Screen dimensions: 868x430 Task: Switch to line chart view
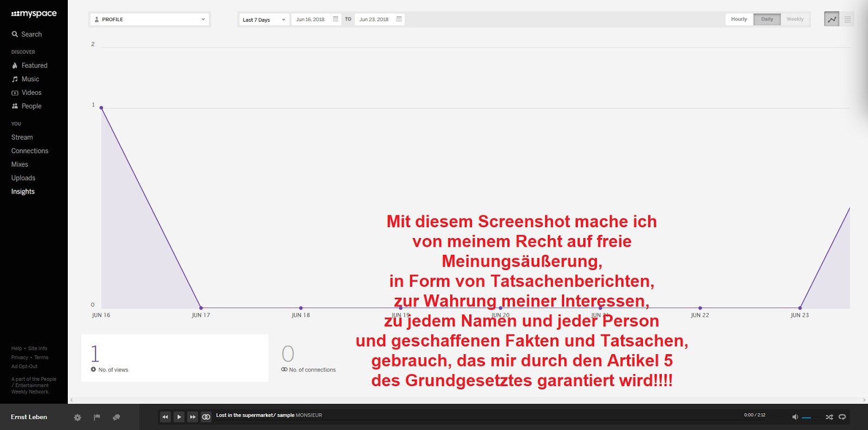tap(832, 19)
